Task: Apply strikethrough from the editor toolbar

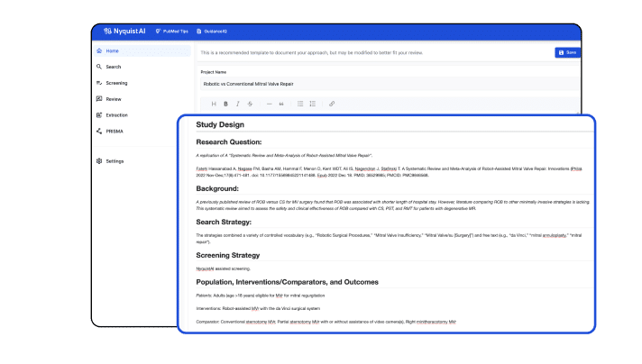Action: (250, 104)
